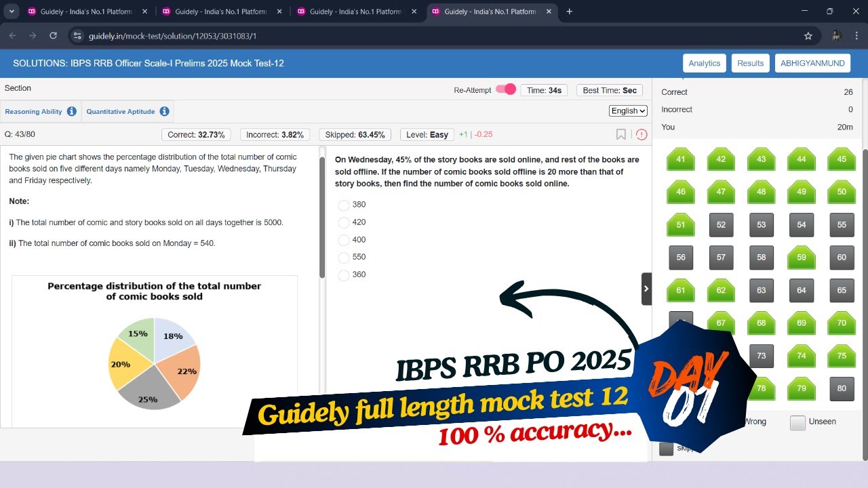Click the ABHIGYANMUND account button
This screenshot has height=488, width=868.
pyautogui.click(x=813, y=63)
